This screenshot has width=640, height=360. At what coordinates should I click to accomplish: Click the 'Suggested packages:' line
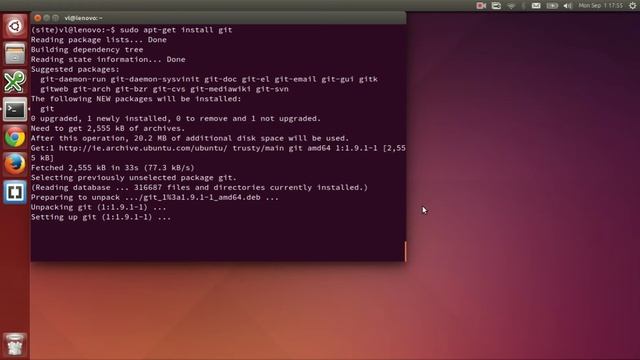click(x=75, y=69)
